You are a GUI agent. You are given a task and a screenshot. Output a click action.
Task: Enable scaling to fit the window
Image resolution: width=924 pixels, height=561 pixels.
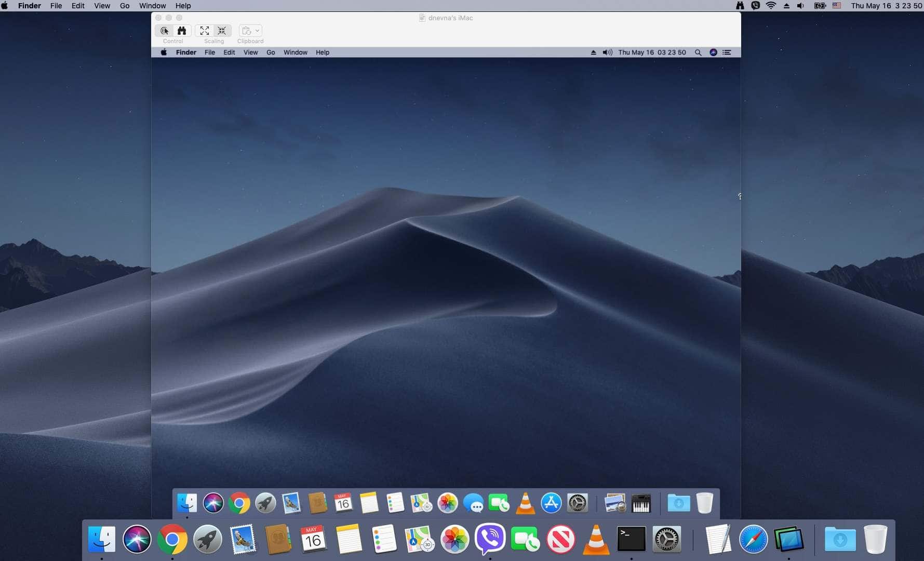pyautogui.click(x=205, y=31)
